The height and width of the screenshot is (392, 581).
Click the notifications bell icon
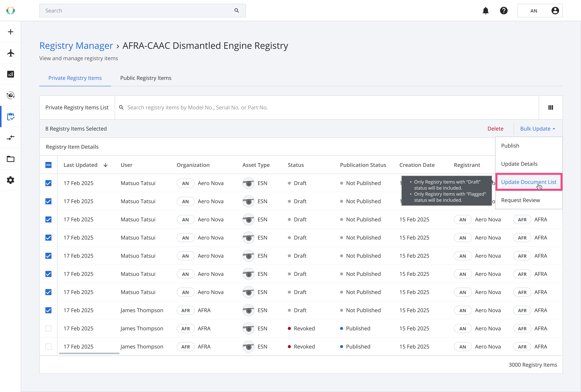[486, 11]
